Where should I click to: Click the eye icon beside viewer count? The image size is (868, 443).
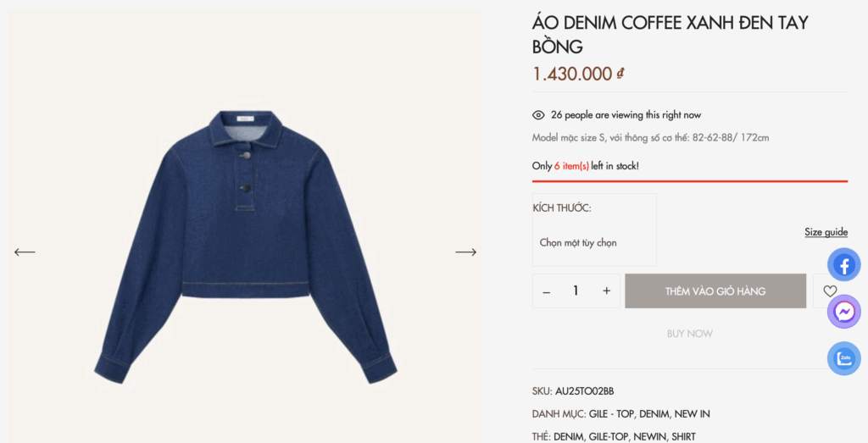click(x=538, y=115)
